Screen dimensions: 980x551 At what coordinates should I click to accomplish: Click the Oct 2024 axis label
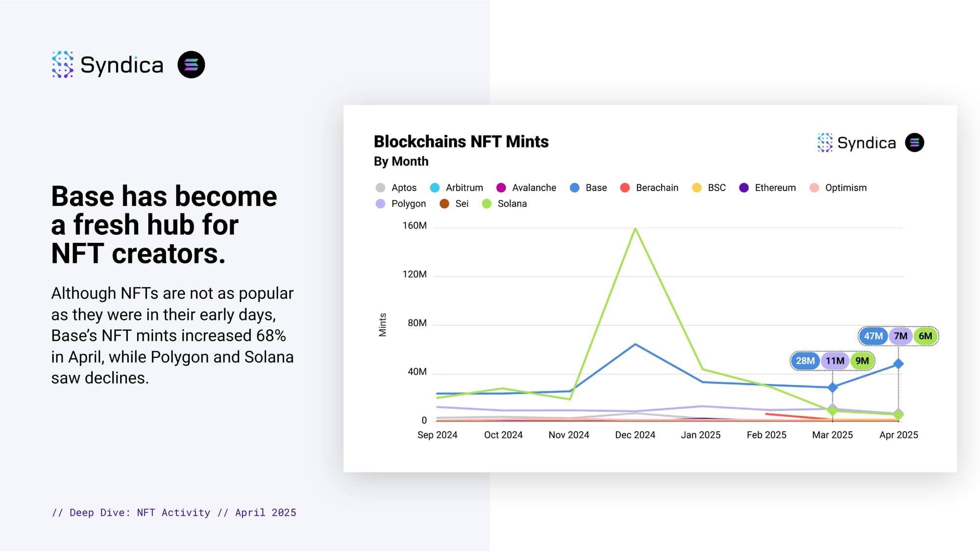pos(503,435)
